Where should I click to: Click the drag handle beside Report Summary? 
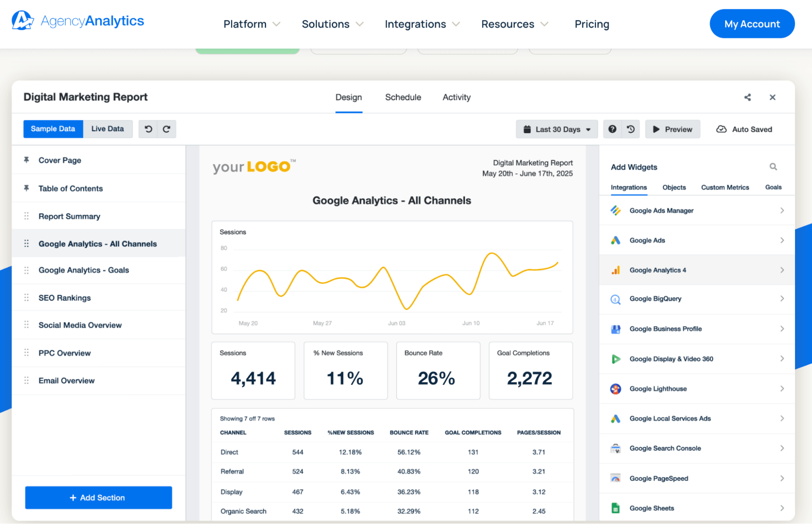click(26, 216)
